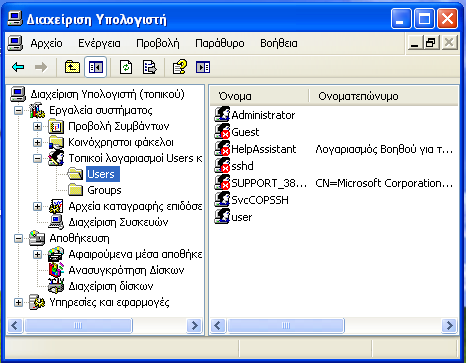Click the Διαχείριση Υπολογιστή title bar icon

coord(15,19)
